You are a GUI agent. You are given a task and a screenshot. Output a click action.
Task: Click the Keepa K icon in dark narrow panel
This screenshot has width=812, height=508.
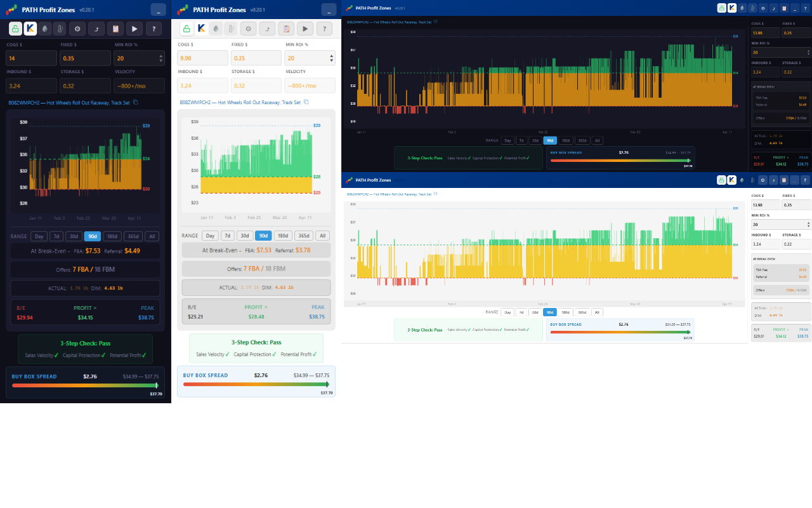pyautogui.click(x=30, y=29)
